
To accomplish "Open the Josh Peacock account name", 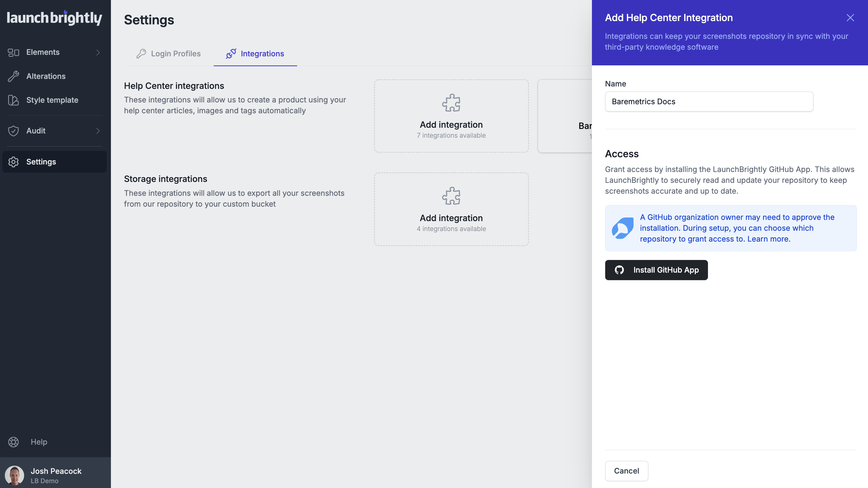I will coord(56,471).
